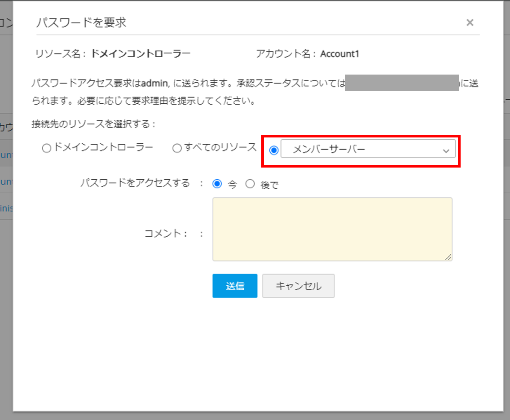Click into the コメント text area

[332, 229]
